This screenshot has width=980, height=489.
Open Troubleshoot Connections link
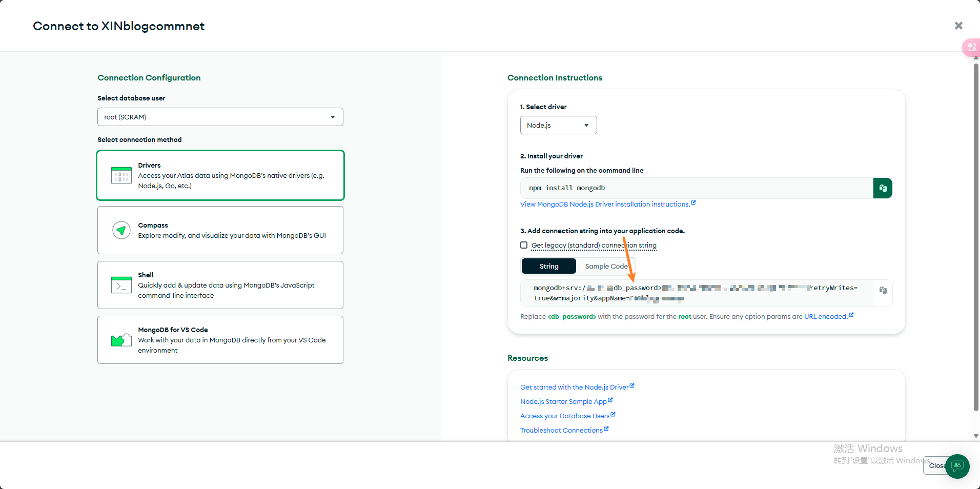(x=561, y=430)
